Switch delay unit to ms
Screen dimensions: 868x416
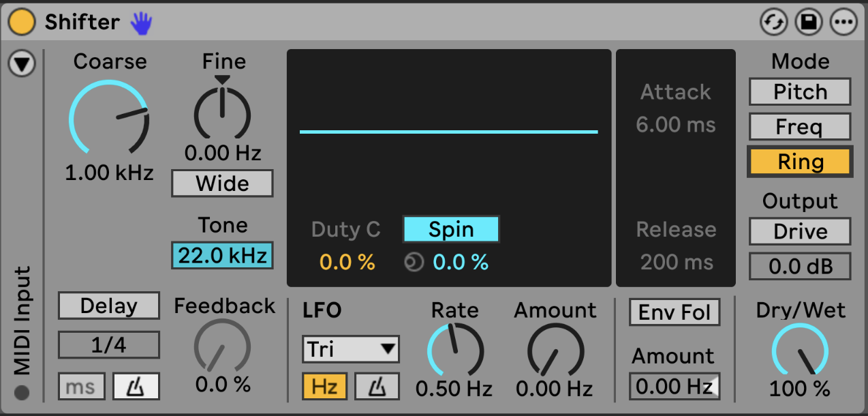(81, 387)
